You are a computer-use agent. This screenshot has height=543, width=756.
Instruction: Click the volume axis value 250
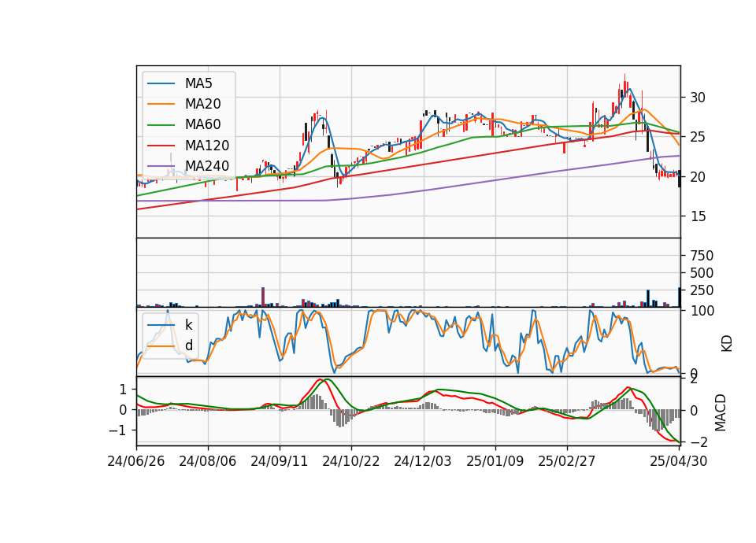click(x=702, y=290)
